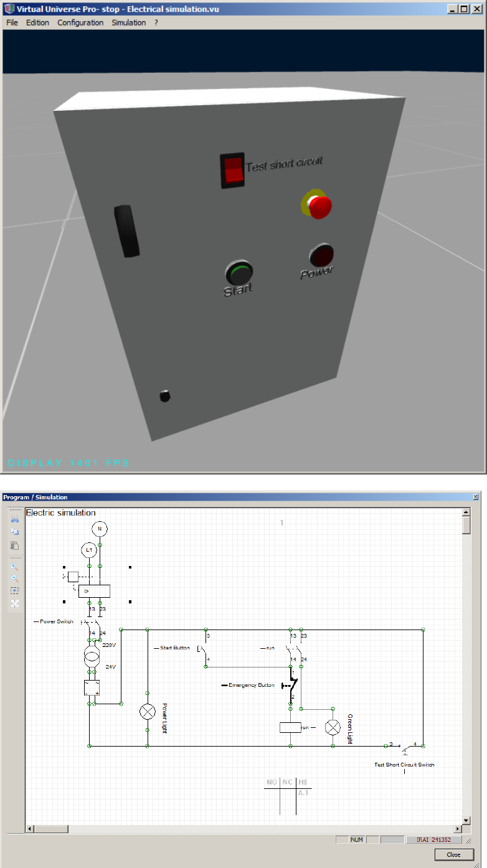Click the horizontal scrollbar right arrow

point(458,829)
